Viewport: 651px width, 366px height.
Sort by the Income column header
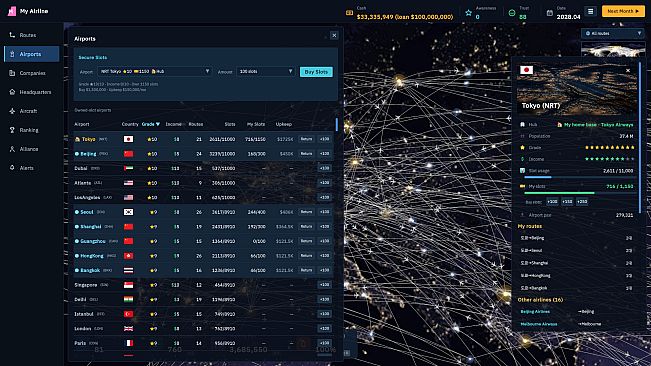[174, 124]
